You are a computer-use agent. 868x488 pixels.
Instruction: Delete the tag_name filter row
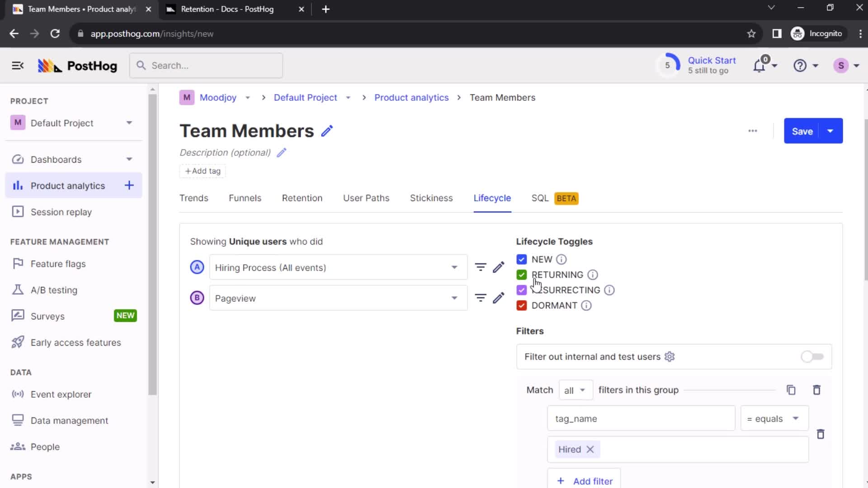[x=820, y=434]
